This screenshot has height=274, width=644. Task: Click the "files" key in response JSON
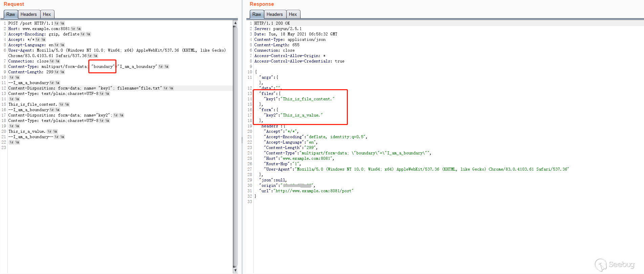click(x=267, y=94)
